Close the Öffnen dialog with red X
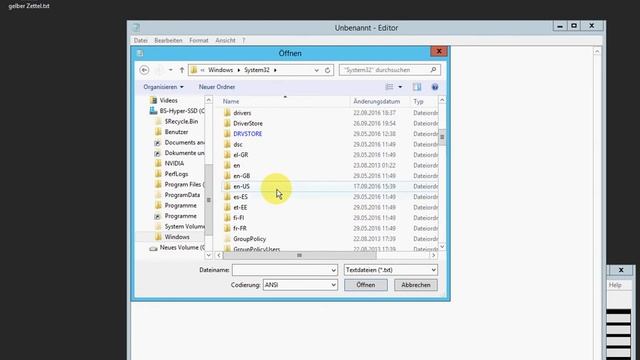This screenshot has width=640, height=360. pyautogui.click(x=439, y=51)
